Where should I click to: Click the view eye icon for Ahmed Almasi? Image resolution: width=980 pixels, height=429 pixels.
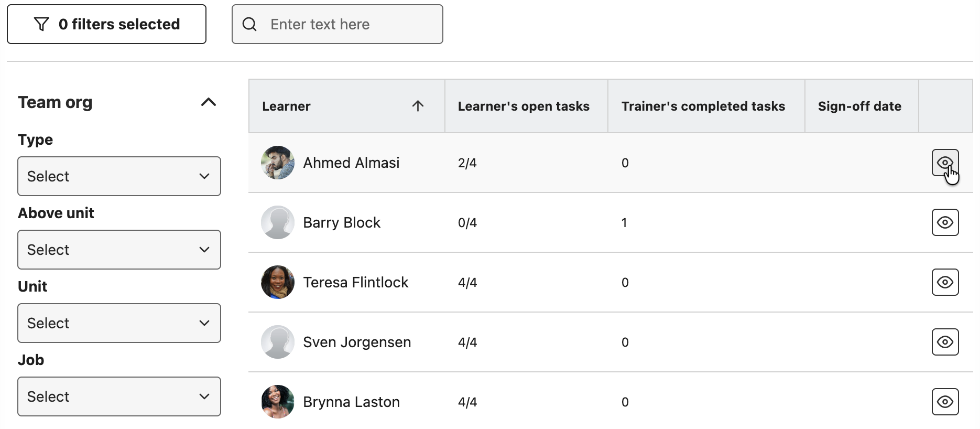click(x=945, y=163)
